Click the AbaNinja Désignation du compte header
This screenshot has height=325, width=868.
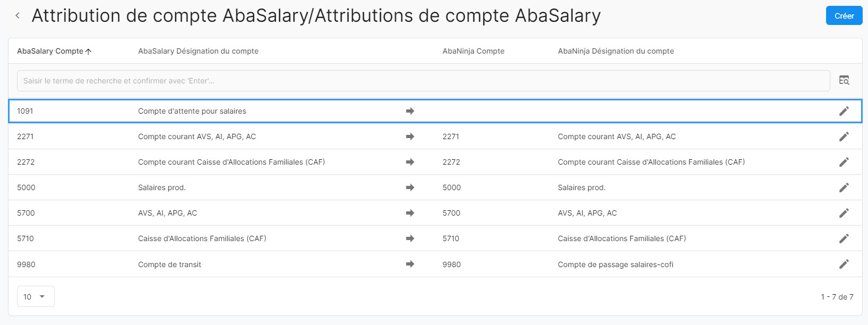[x=615, y=51]
